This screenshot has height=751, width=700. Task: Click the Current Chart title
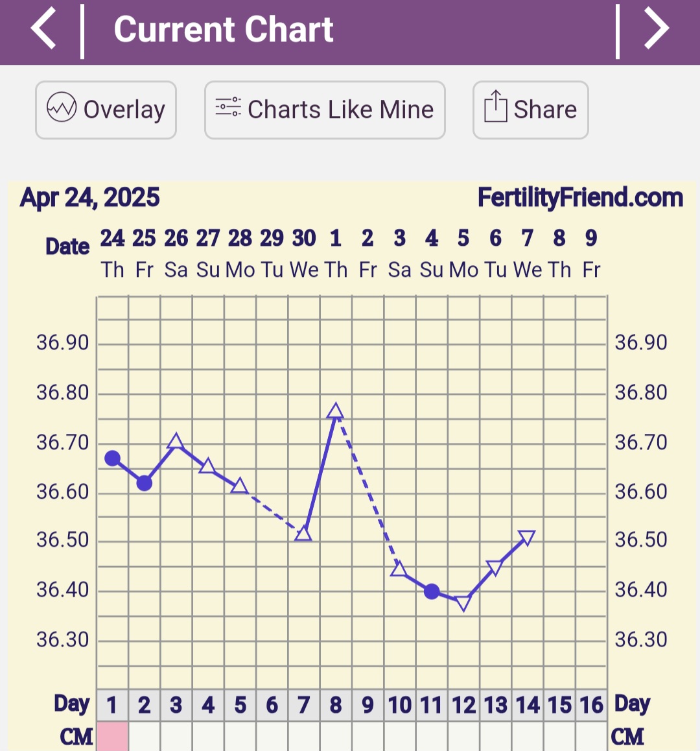[223, 30]
